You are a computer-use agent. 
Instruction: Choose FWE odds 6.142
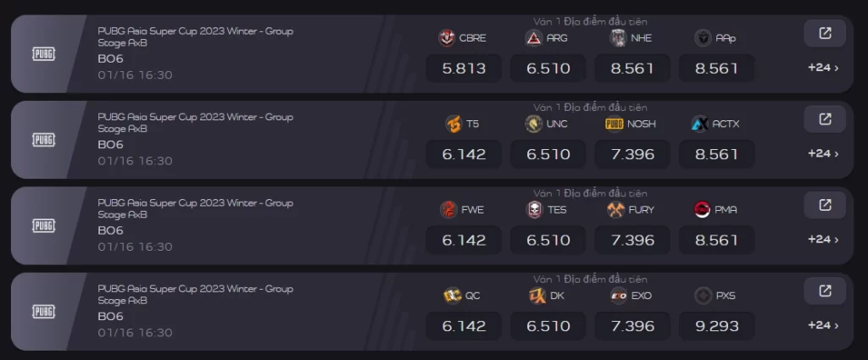tap(464, 241)
